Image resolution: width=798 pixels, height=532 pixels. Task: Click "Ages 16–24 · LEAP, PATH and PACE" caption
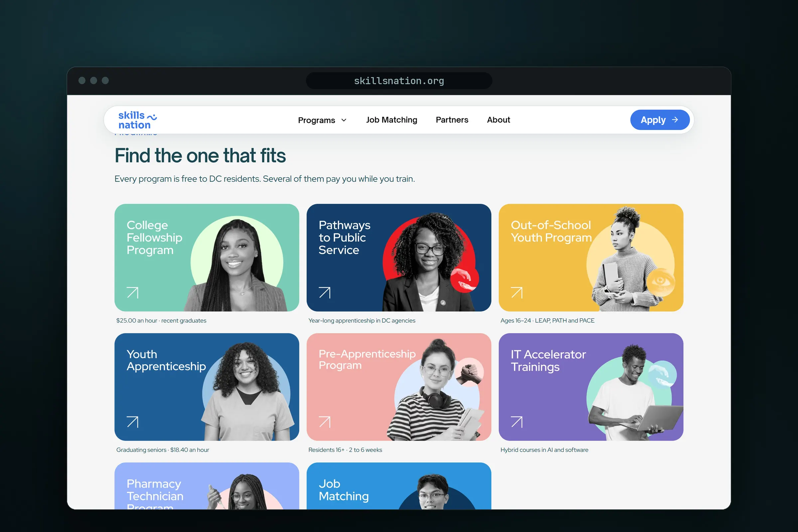[547, 321]
